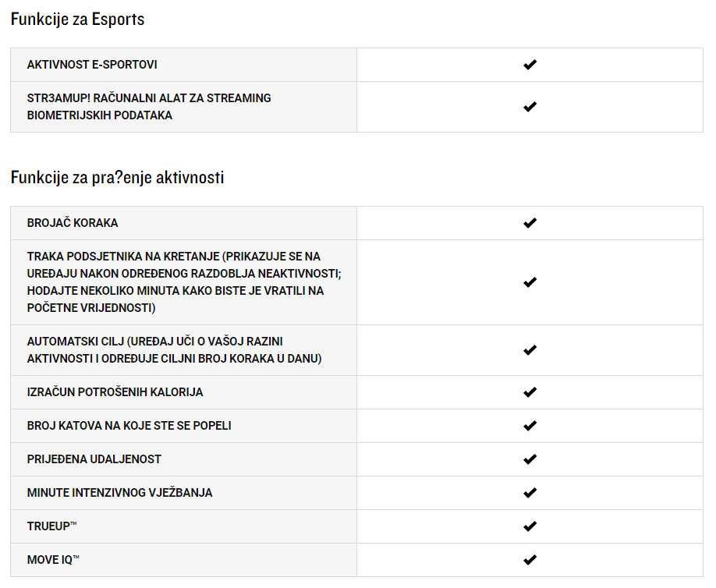Screen dimensions: 716x588
Task: Click the MOVE IQ feature label
Action: click(53, 560)
